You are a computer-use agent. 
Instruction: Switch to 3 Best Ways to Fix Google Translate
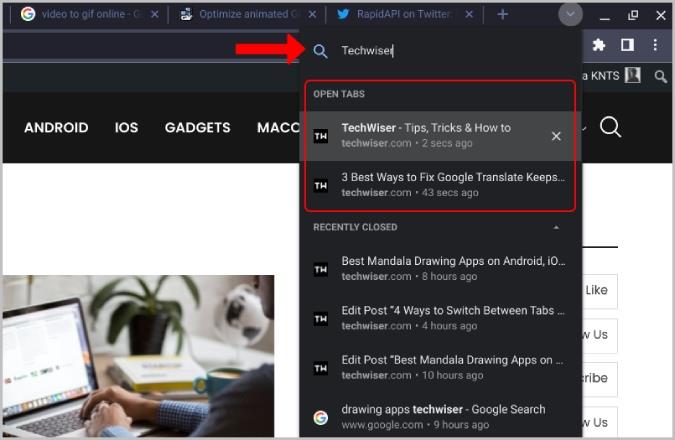440,185
